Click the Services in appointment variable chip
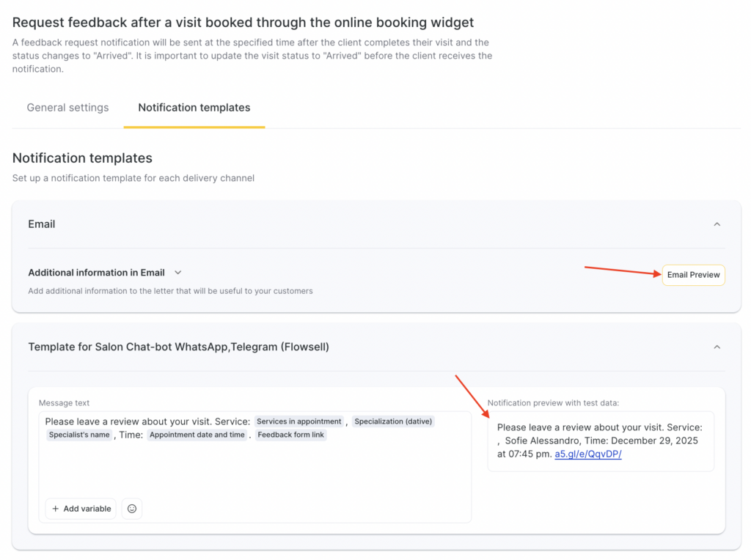This screenshot has width=751, height=560. pos(298,421)
